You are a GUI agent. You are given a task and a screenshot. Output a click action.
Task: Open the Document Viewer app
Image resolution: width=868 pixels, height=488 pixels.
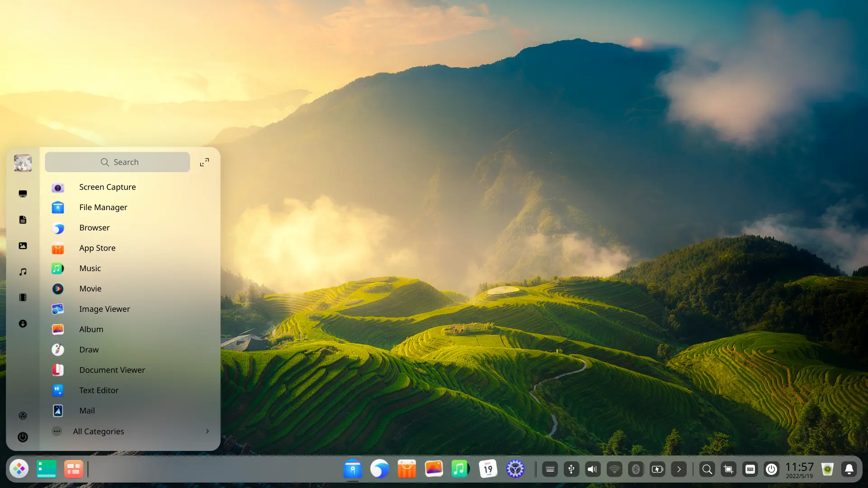pyautogui.click(x=112, y=370)
